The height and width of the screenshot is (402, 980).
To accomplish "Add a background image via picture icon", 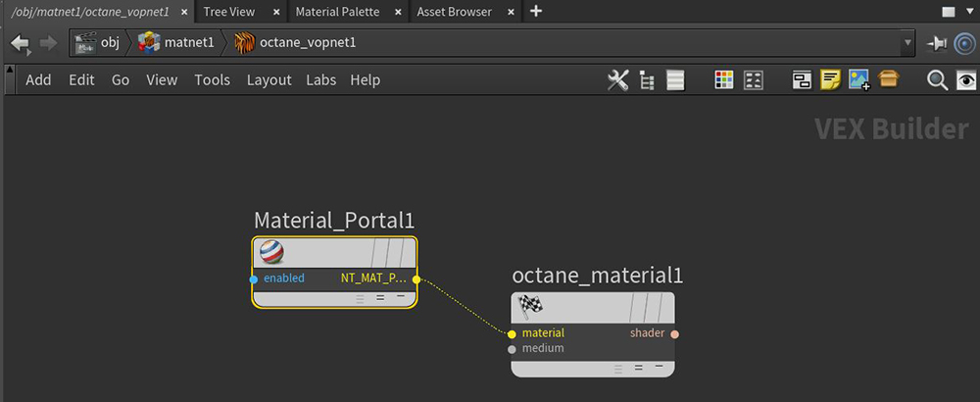I will click(859, 80).
